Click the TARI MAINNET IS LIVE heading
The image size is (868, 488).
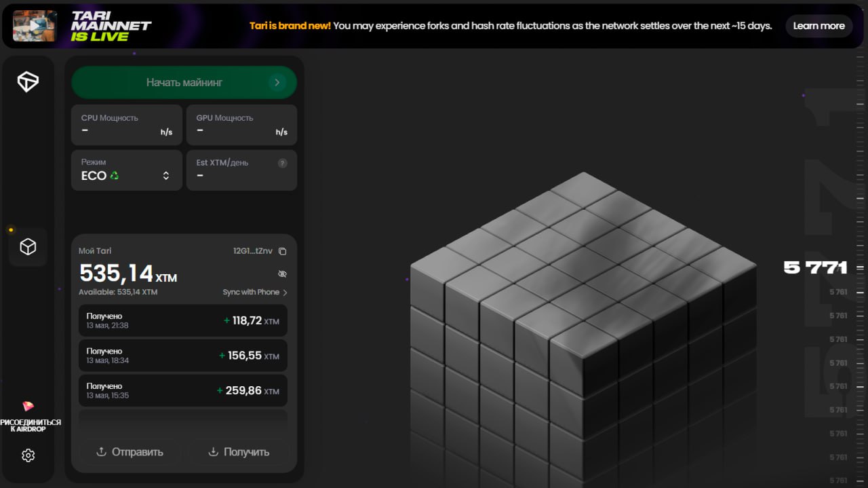pyautogui.click(x=111, y=26)
